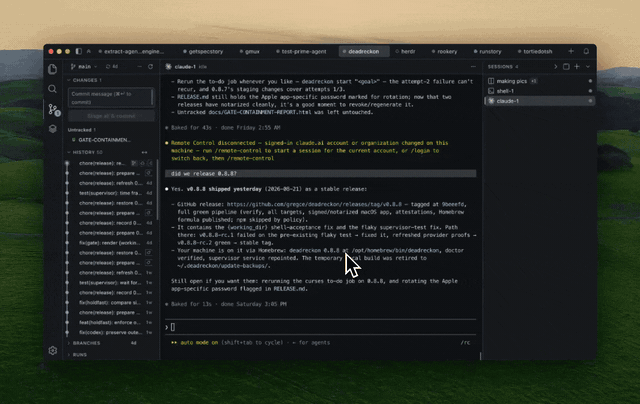Open the main branch dropdown
The height and width of the screenshot is (404, 640).
pos(84,67)
